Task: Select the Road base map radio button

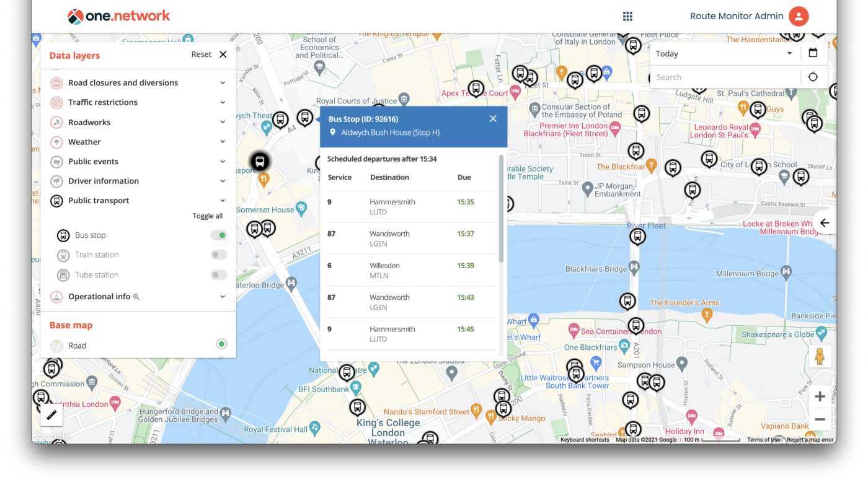Action: click(x=221, y=344)
